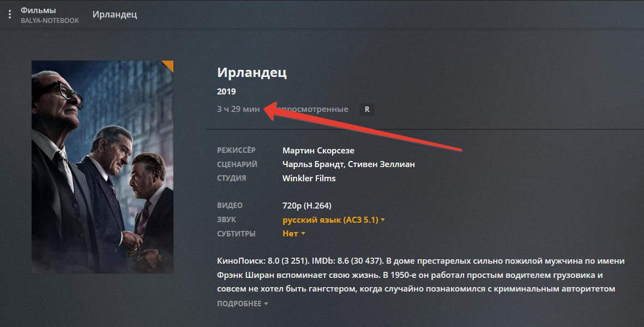Open writer 'Чарльз Брандт' link
The width and height of the screenshot is (644, 327).
point(314,164)
